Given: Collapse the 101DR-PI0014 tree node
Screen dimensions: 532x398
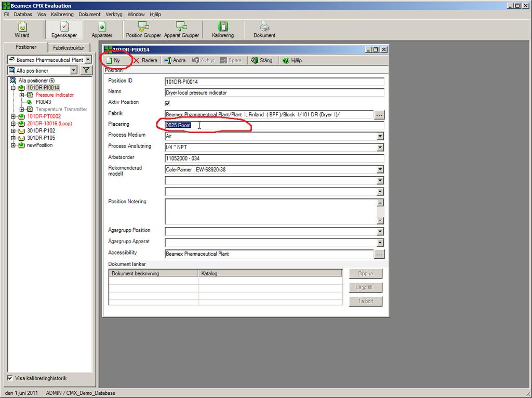Looking at the screenshot, I should 13,88.
